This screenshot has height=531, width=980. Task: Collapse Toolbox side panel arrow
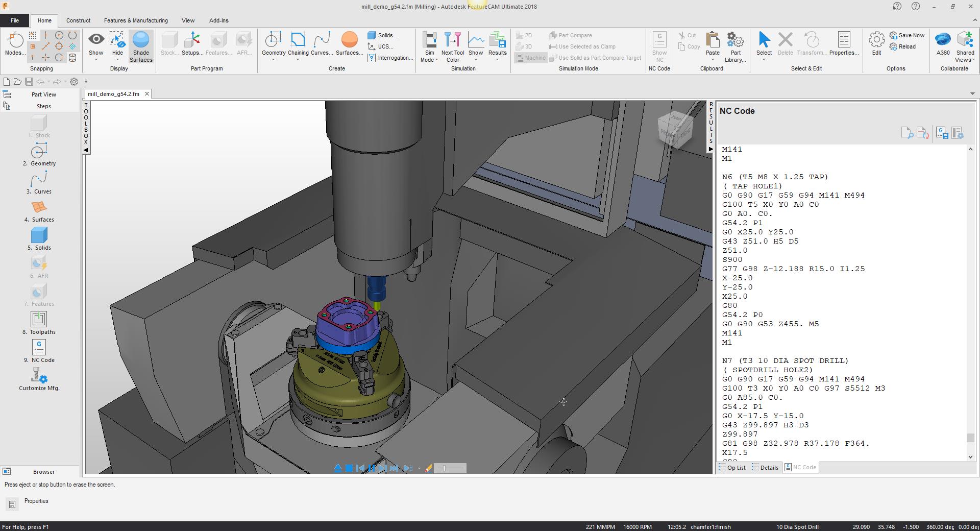[86, 150]
